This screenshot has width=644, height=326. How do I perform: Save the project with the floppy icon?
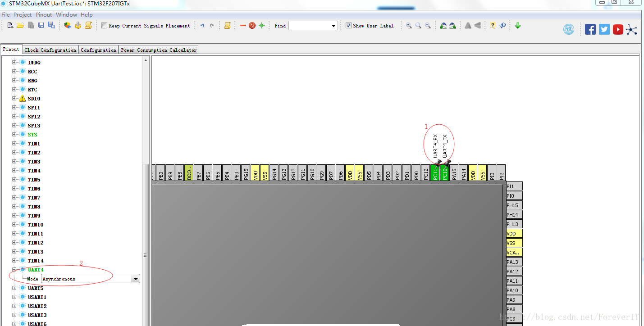[41, 26]
